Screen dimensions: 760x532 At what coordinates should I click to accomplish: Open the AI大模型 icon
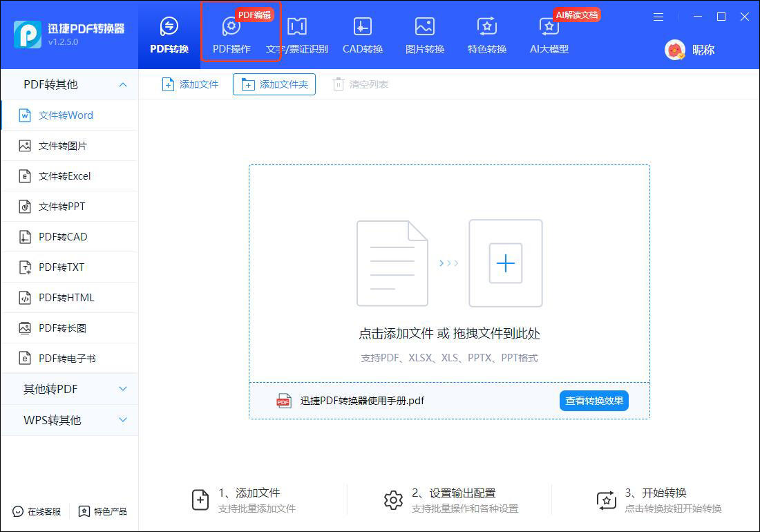[x=549, y=27]
